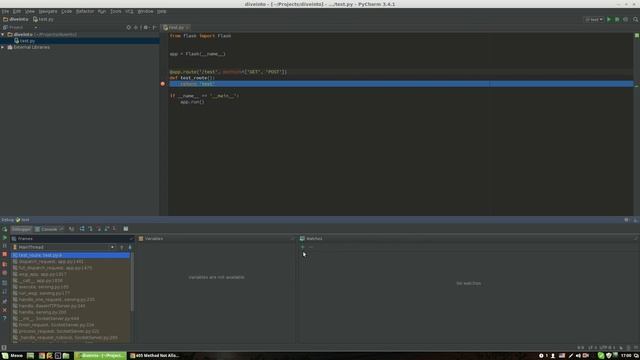Image resolution: width=640 pixels, height=360 pixels.
Task: Collapse the diveinto project folder
Action: pos(3,35)
